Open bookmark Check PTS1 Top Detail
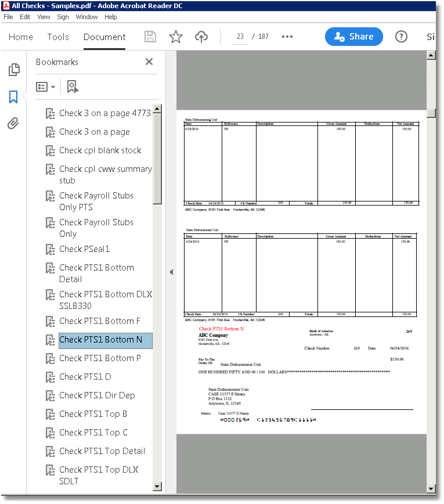The height and width of the screenshot is (504, 444). point(102,451)
